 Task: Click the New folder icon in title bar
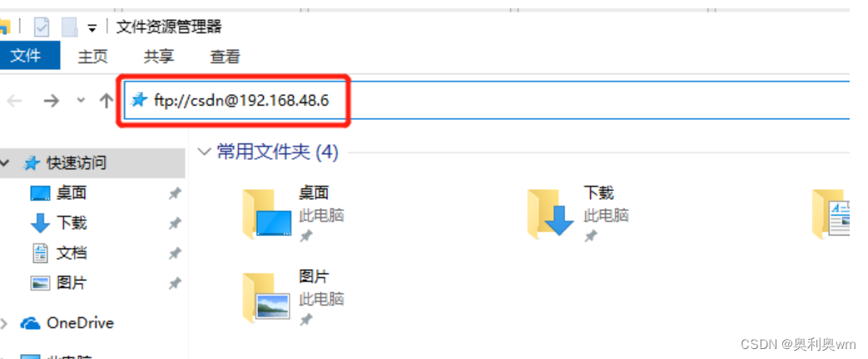[70, 27]
